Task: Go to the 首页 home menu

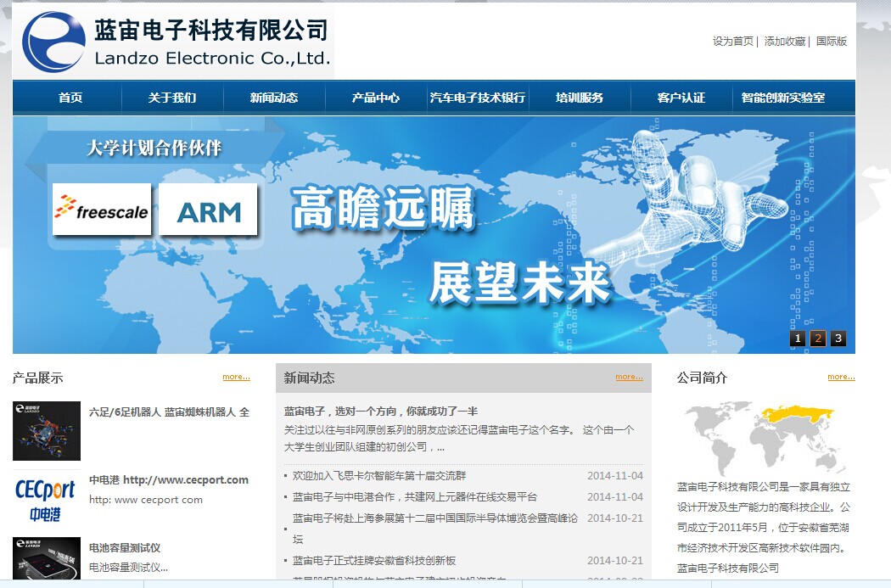Action: (70, 98)
